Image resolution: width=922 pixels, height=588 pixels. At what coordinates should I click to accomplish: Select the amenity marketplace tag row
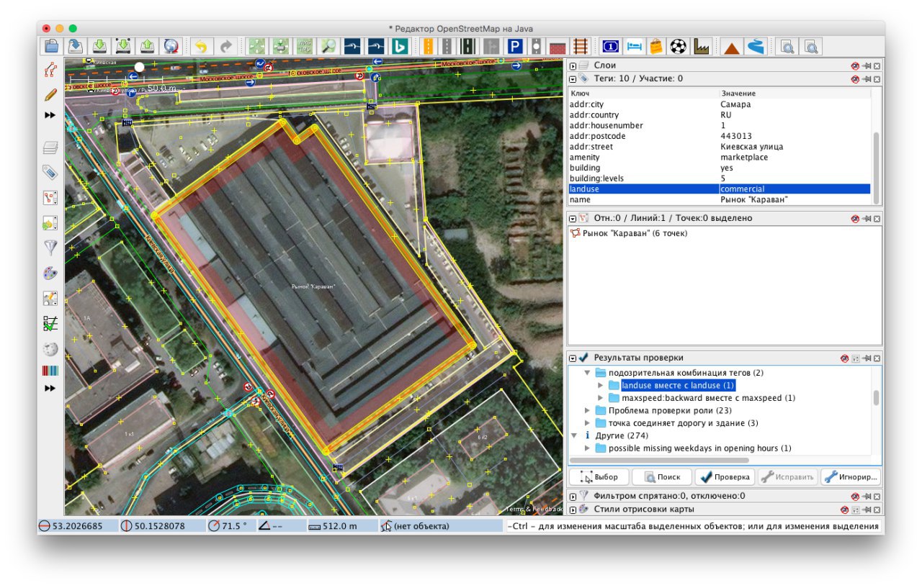(719, 157)
